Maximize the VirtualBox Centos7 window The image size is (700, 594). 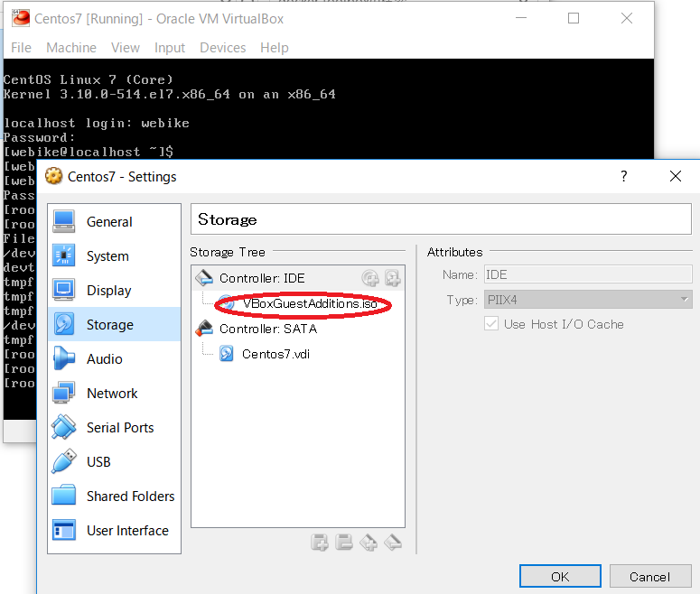point(574,18)
